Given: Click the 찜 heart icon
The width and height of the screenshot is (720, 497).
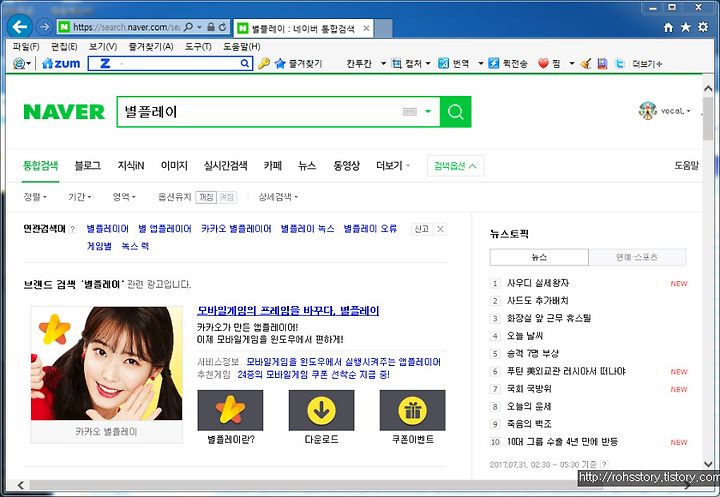Looking at the screenshot, I should point(544,63).
